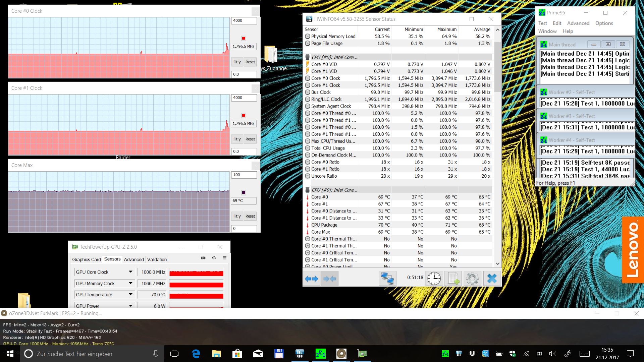Open Prime95 Test menu
Image resolution: width=644 pixels, height=362 pixels.
(542, 23)
